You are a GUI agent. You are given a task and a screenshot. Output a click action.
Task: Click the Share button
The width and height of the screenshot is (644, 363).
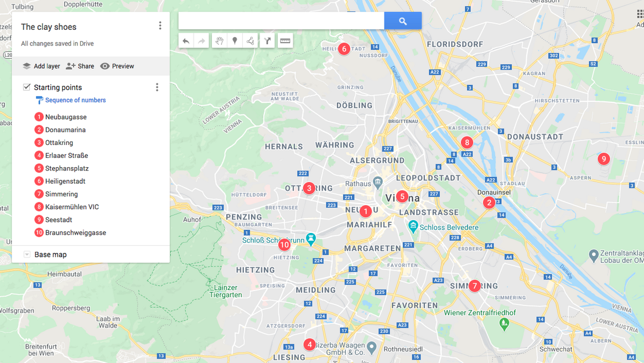click(x=80, y=66)
